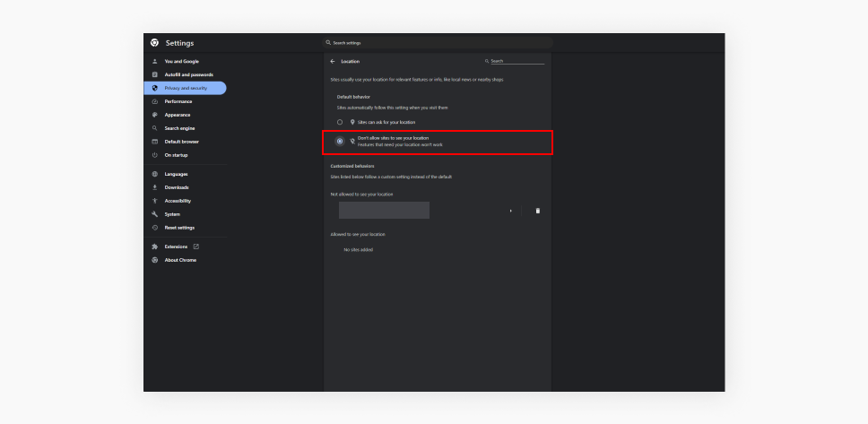868x424 pixels.
Task: Go to Downloads settings
Action: 186,187
